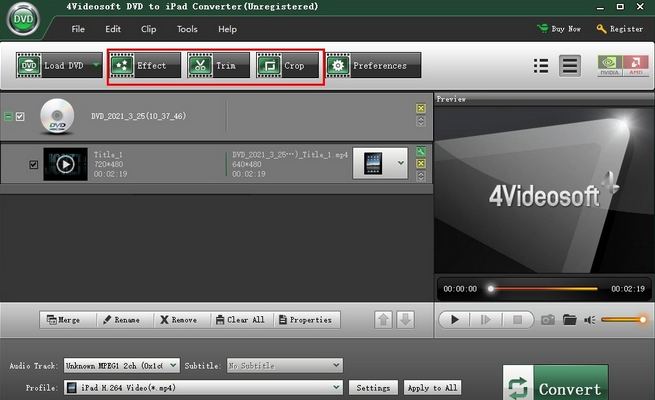Move selected item down
This screenshot has width=655, height=400.
click(405, 320)
